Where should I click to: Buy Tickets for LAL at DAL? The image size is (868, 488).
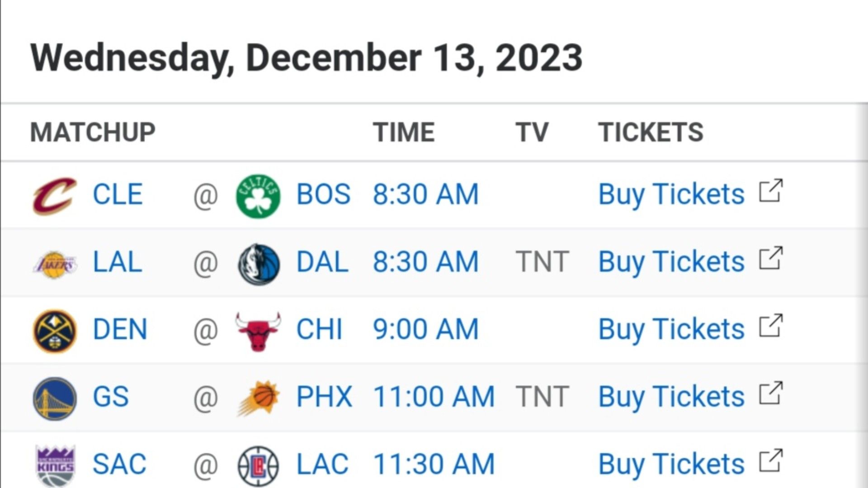(x=671, y=262)
